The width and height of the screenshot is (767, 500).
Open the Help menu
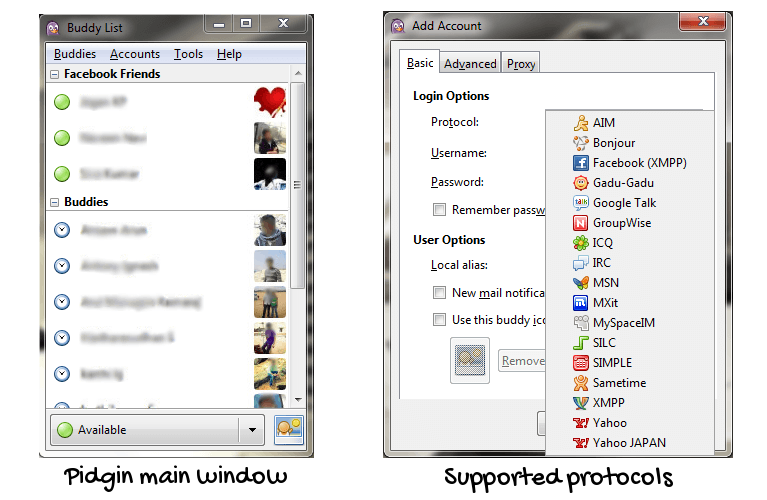(x=229, y=54)
